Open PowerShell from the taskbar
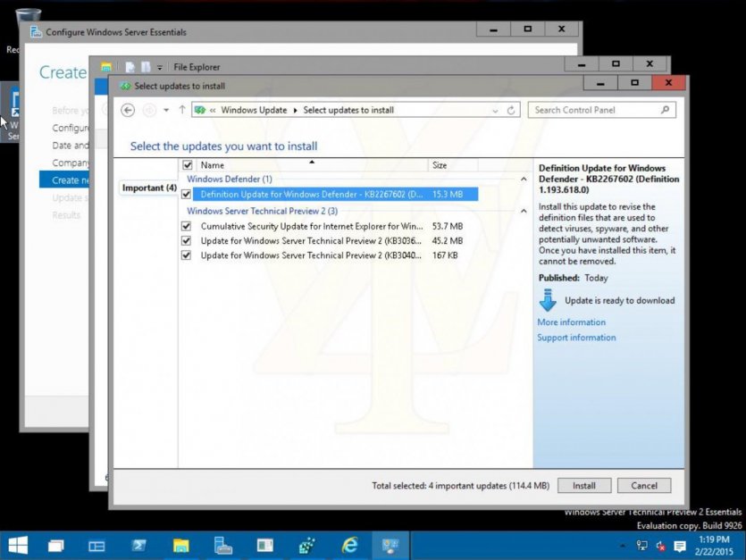 point(139,545)
